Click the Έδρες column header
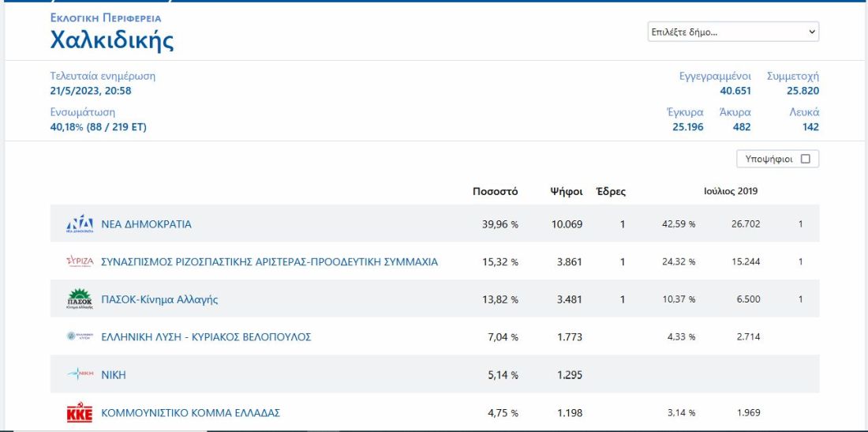Screen dimensions: 868x432 pos(611,192)
